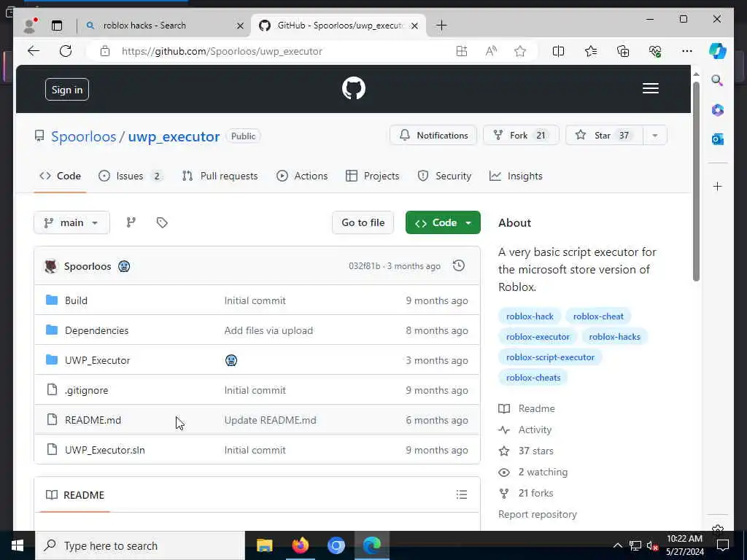747x560 pixels.
Task: View site info via the address bar lock icon
Action: [x=105, y=51]
